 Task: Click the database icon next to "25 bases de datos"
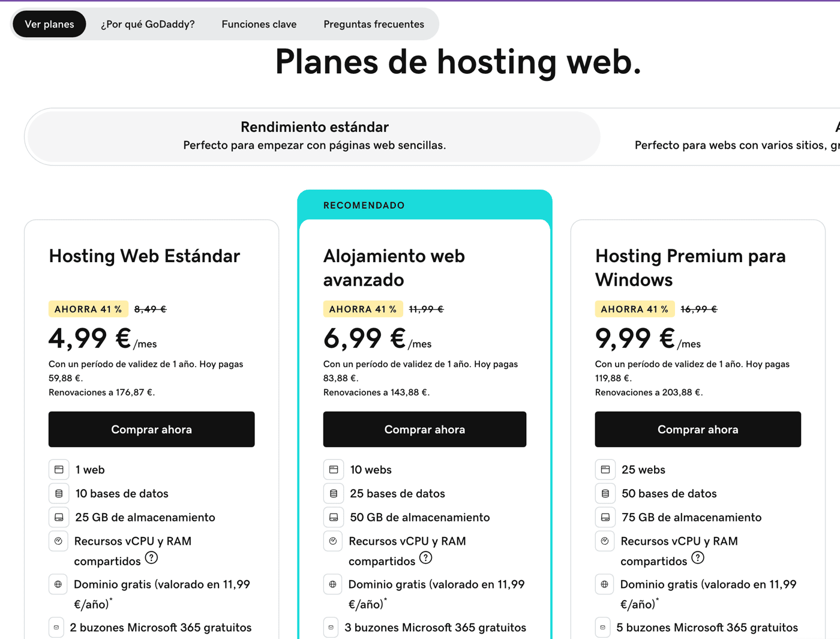point(334,493)
